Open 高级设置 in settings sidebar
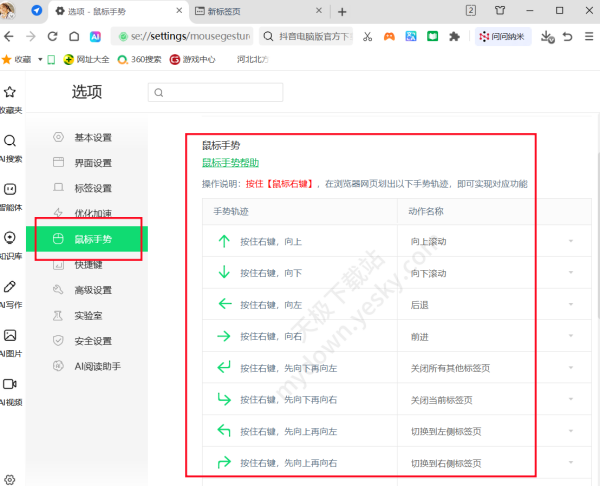 [x=93, y=290]
